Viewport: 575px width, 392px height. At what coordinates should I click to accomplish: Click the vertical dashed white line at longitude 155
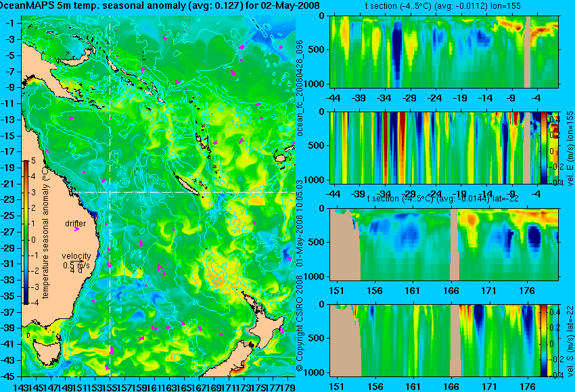[110, 196]
